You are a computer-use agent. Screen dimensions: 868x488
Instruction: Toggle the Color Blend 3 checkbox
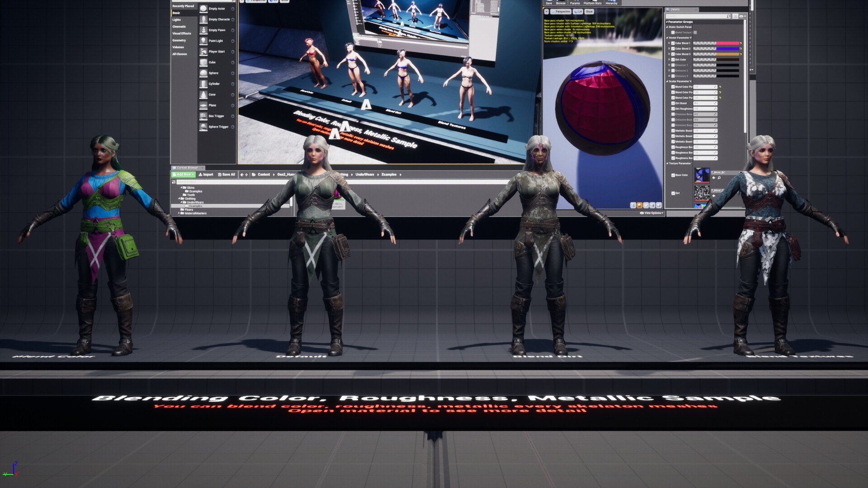click(673, 54)
